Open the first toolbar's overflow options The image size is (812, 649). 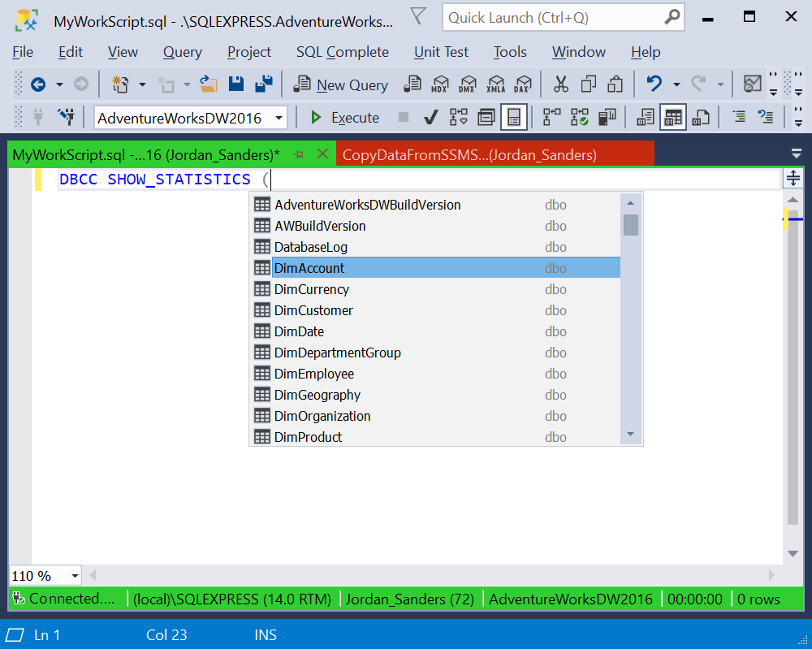pyautogui.click(x=773, y=84)
